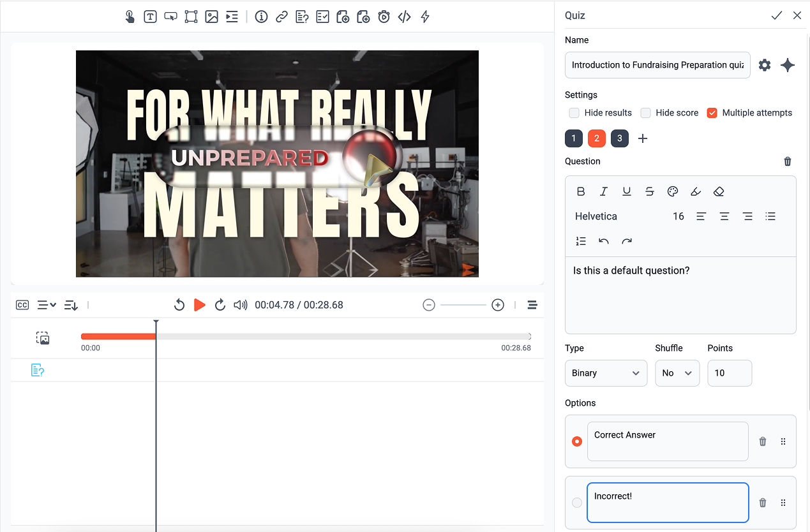The height and width of the screenshot is (532, 810).
Task: Open the timer stopwatch tool
Action: [384, 17]
